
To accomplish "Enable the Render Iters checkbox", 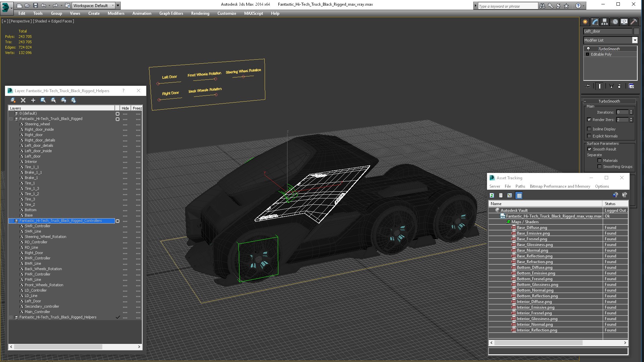I will 589,120.
